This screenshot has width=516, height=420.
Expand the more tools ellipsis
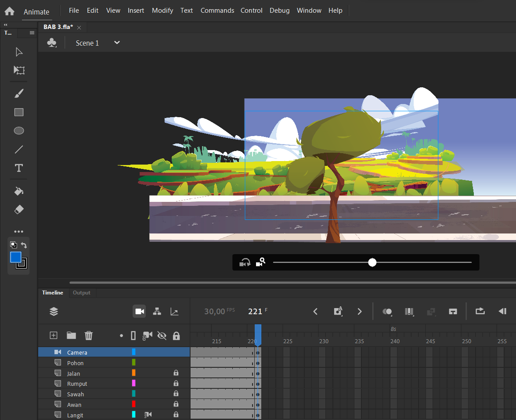coord(19,232)
